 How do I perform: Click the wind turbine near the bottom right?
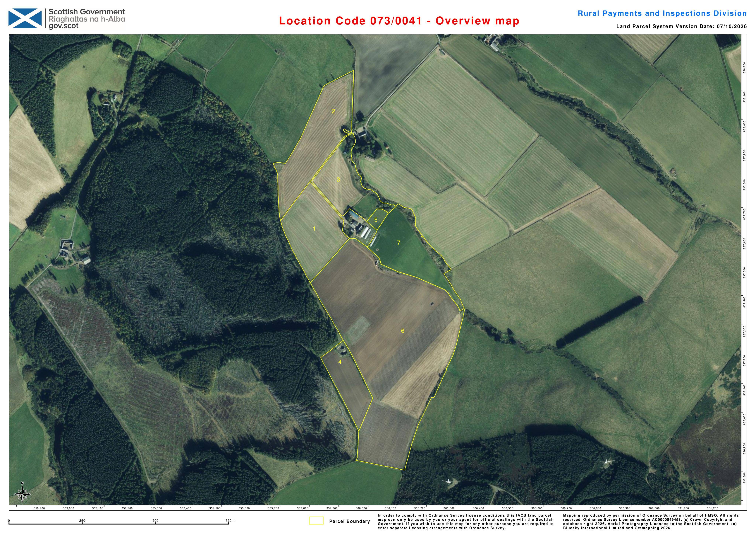click(x=606, y=462)
